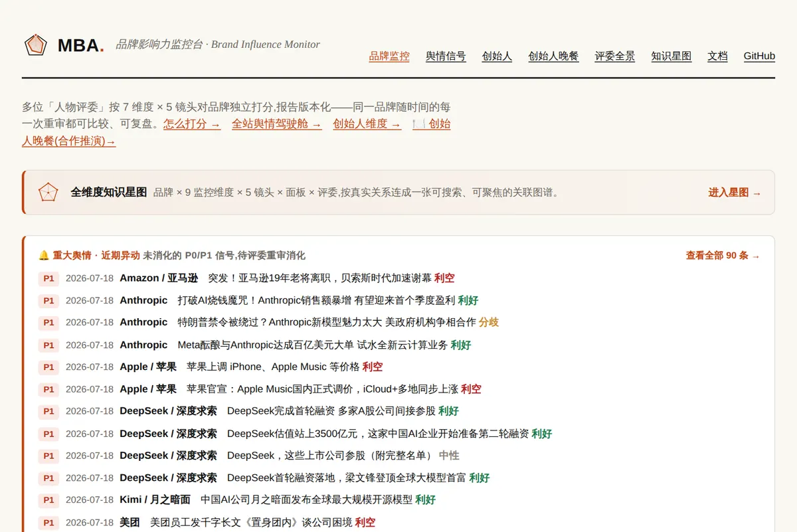This screenshot has height=532, width=797.
Task: Click the P1 badge in the Kimi row
Action: click(48, 500)
